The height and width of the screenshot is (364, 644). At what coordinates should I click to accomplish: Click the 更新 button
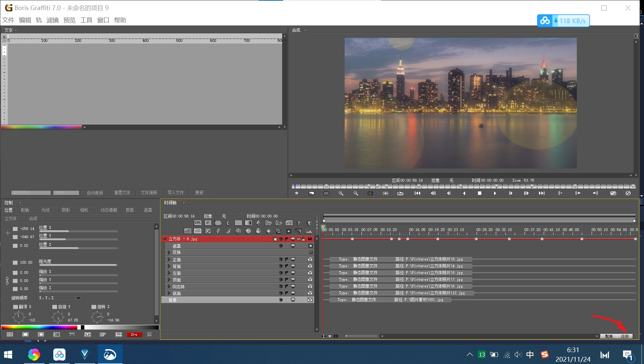pyautogui.click(x=199, y=193)
